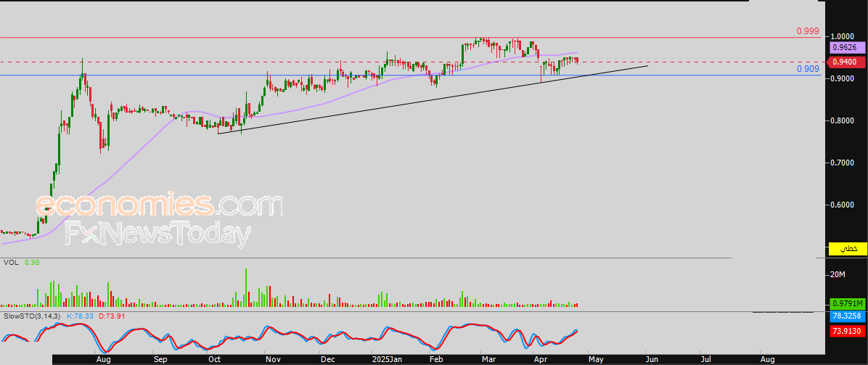This screenshot has width=868, height=365.
Task: Click the Sep label on time axis
Action: pos(160,359)
